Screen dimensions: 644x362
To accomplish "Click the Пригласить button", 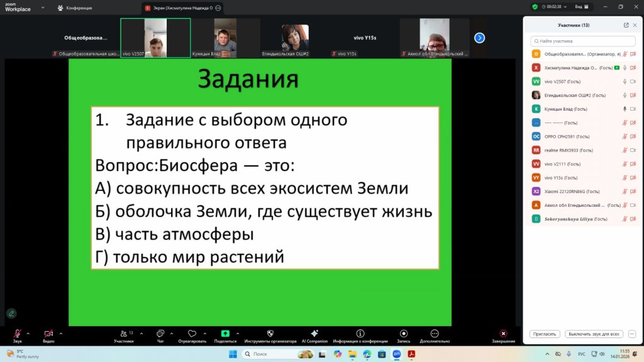I will click(x=545, y=334).
